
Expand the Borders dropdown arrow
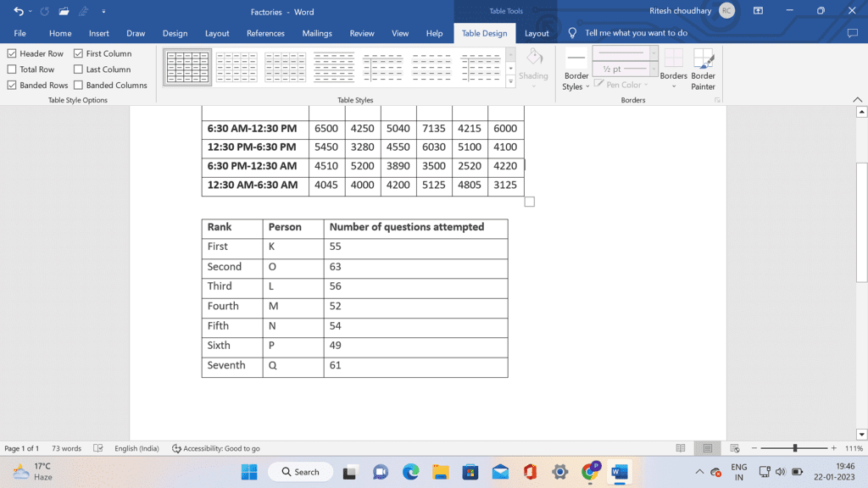674,86
